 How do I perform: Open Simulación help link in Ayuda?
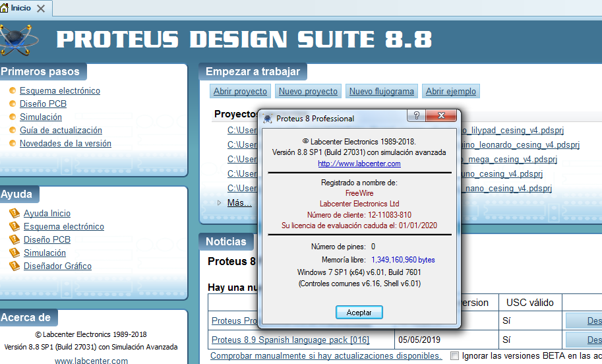point(45,253)
